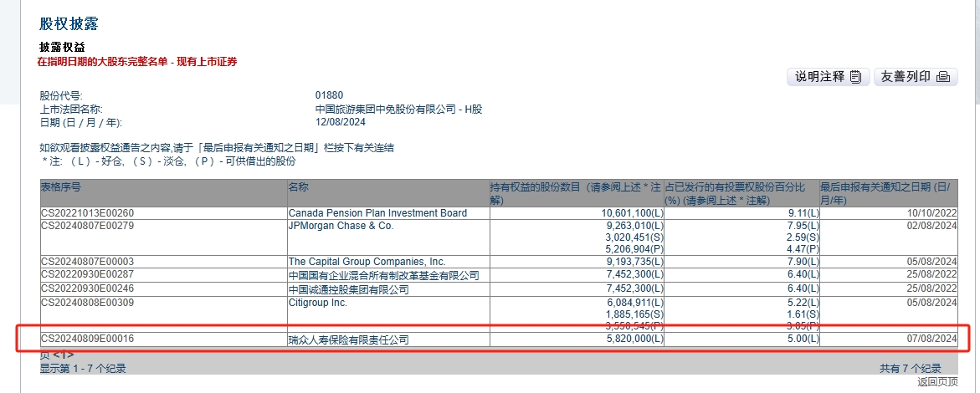Click the 说明注释 button
The height and width of the screenshot is (393, 980).
(x=829, y=77)
